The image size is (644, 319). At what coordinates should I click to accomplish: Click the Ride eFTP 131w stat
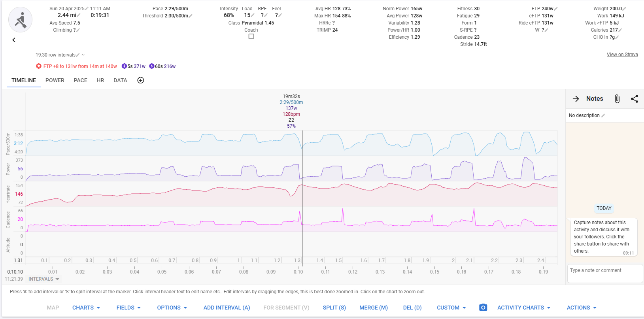pos(536,23)
